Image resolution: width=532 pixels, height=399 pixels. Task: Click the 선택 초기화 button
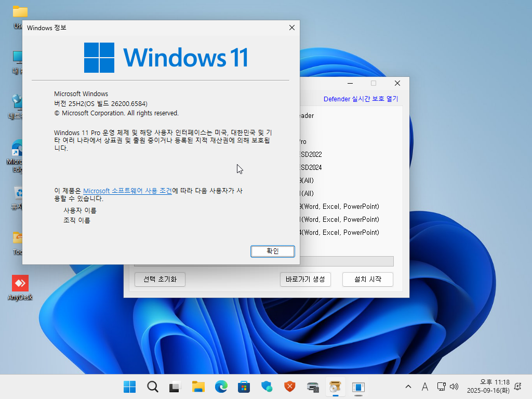coord(160,279)
